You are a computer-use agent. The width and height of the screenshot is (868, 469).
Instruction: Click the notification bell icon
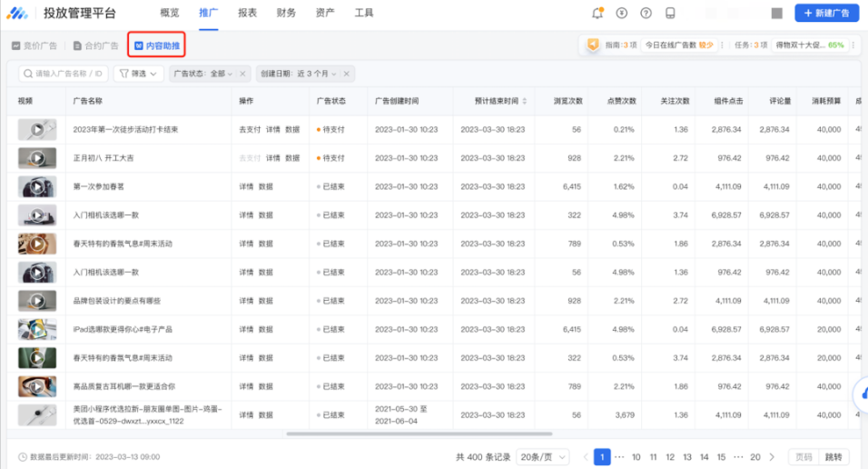pos(597,13)
